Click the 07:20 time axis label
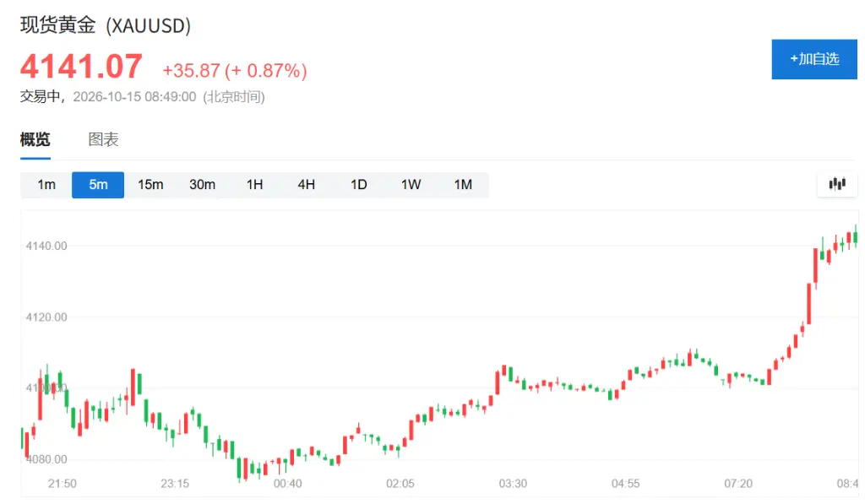 [738, 484]
